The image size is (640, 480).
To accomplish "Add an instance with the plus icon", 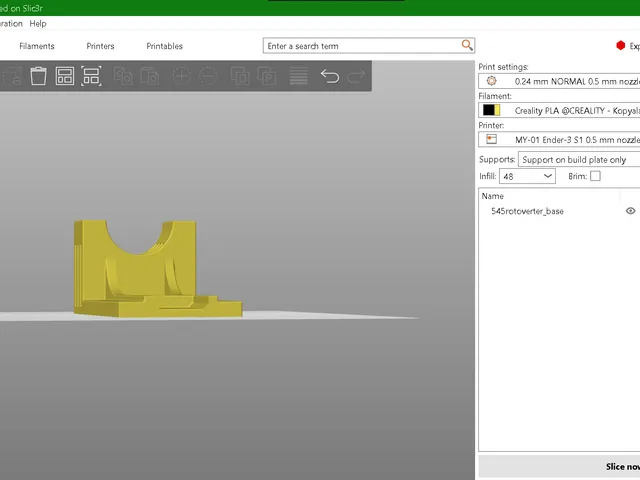I will 181,76.
